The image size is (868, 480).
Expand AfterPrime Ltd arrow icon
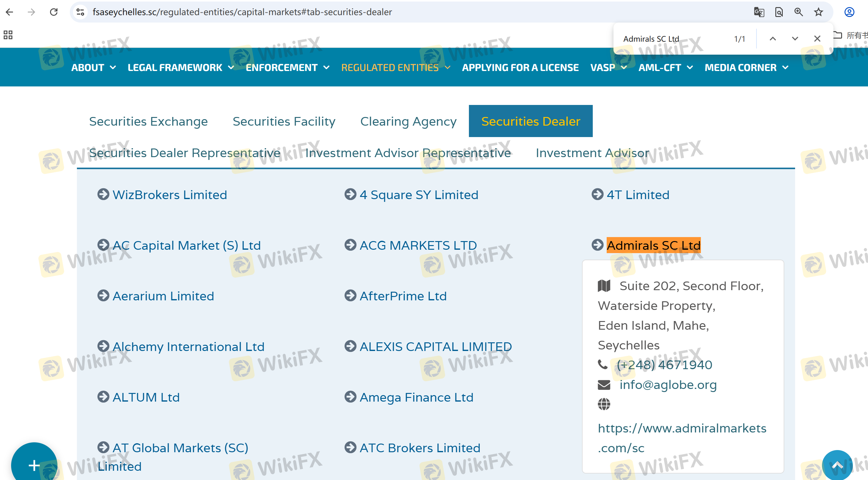(x=350, y=295)
